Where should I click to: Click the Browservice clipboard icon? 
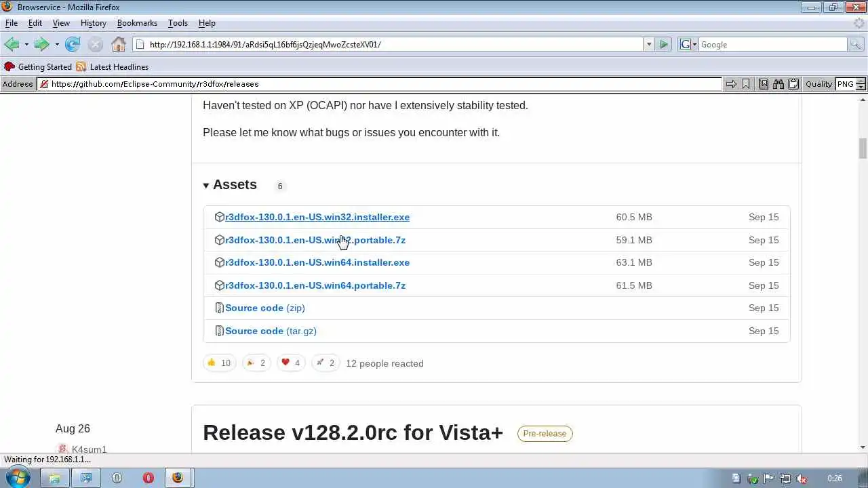click(793, 84)
